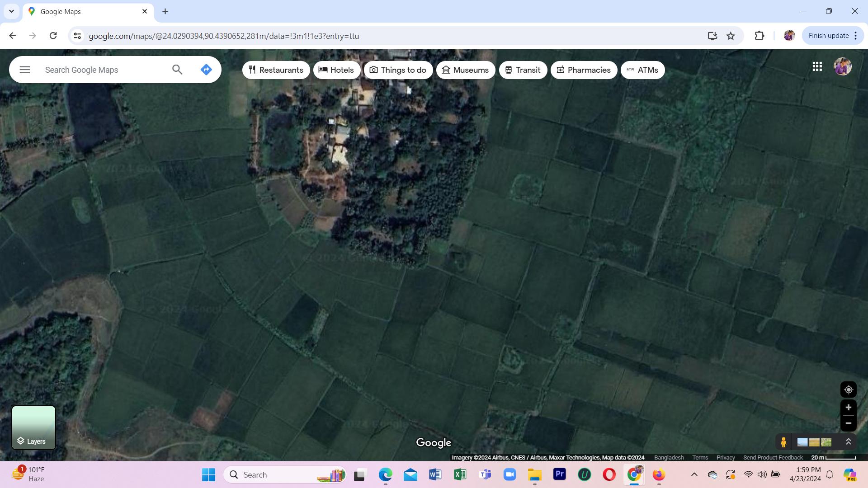This screenshot has width=868, height=488.
Task: Open the Windows Start menu
Action: click(x=208, y=474)
